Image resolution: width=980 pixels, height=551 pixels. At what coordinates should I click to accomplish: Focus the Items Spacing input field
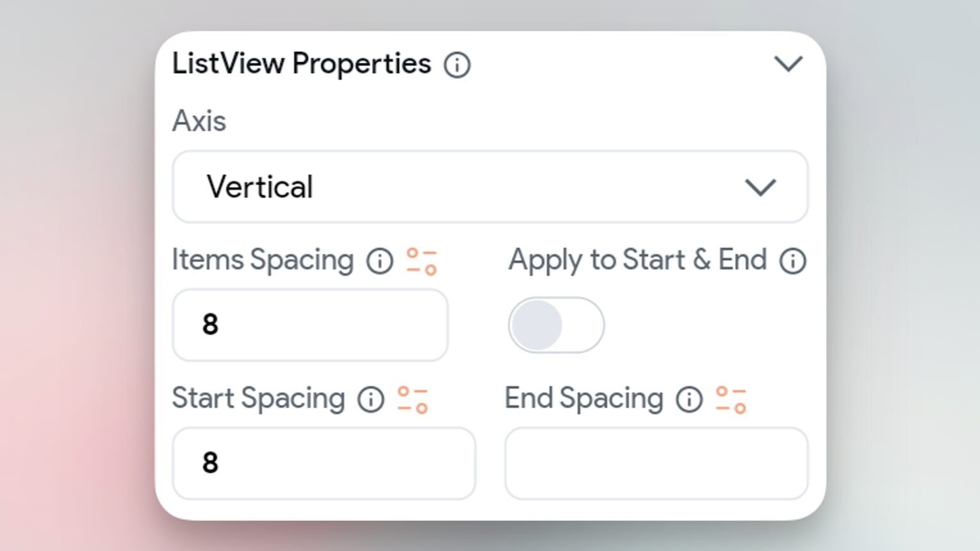[x=310, y=325]
